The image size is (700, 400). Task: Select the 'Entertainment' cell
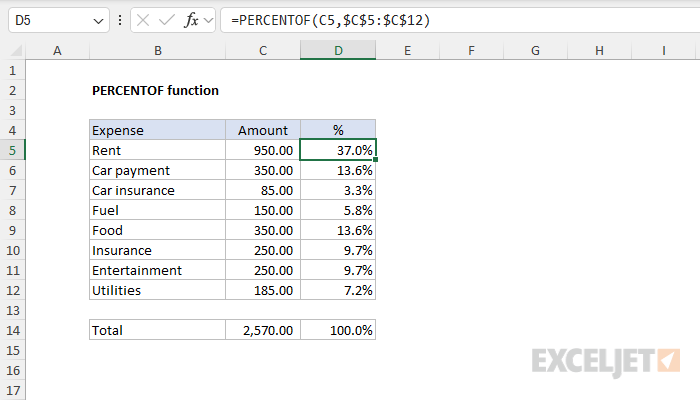158,270
